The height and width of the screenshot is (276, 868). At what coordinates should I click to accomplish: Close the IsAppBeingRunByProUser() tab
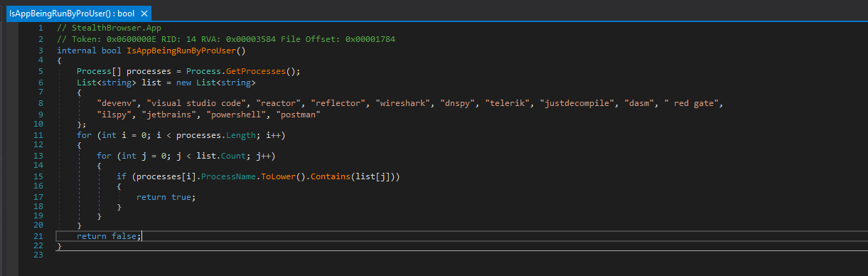144,14
